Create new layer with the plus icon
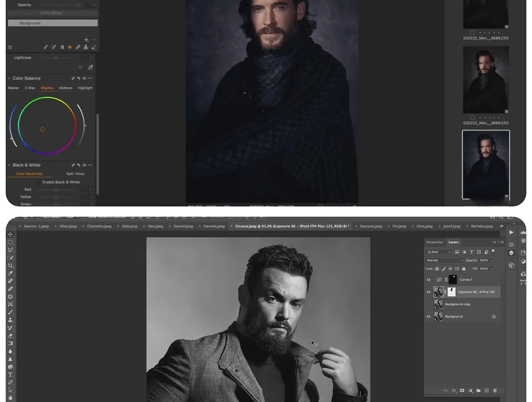This screenshot has height=402, width=532. 486,391
